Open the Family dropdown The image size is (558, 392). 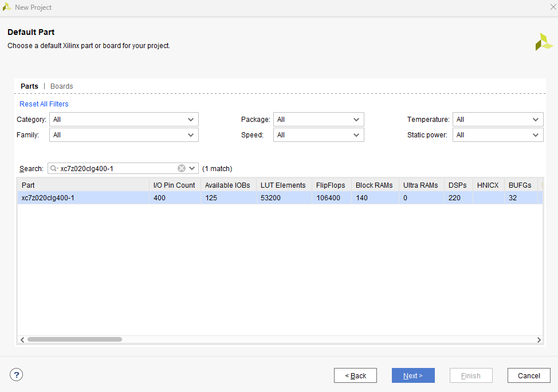[x=124, y=135]
